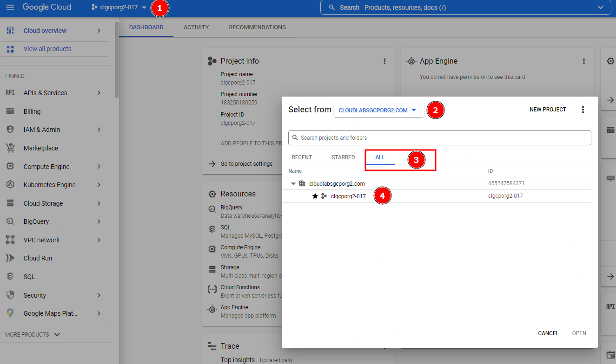This screenshot has width=616, height=364.
Task: Click the VPC network icon
Action: 10,240
